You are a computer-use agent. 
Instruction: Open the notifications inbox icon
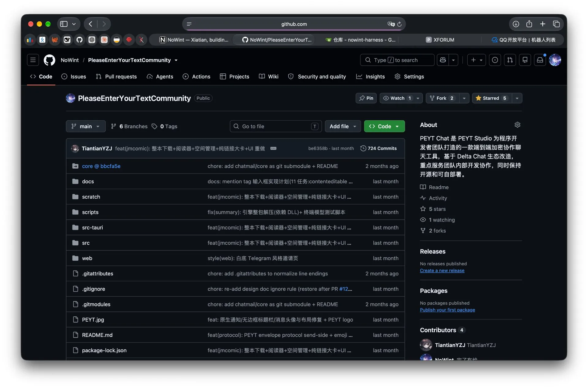(540, 60)
